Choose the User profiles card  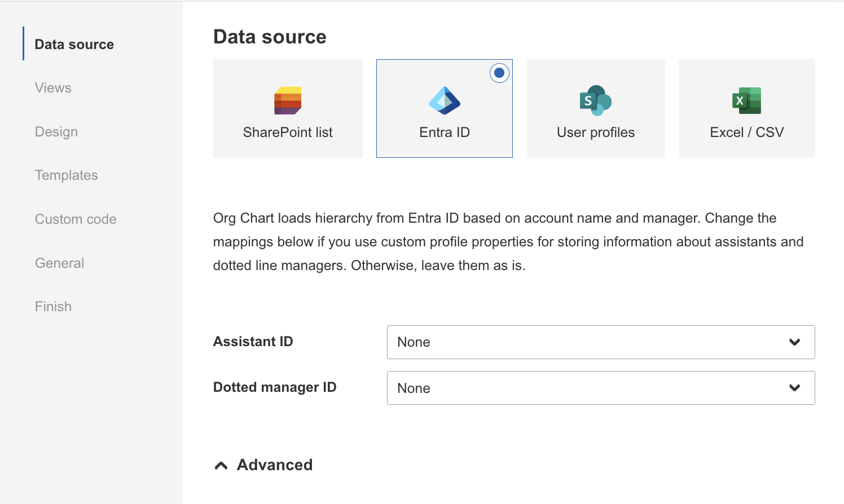[x=595, y=108]
